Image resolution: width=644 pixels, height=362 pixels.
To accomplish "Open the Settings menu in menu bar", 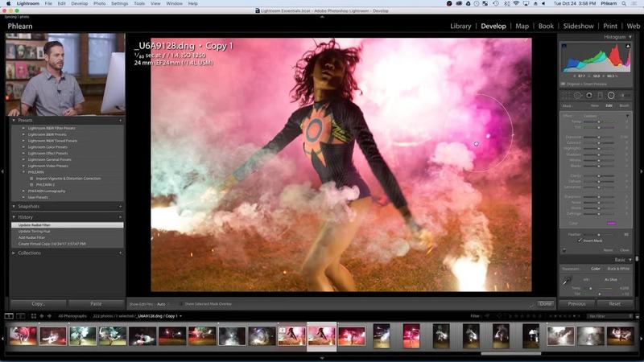I will (x=119, y=3).
